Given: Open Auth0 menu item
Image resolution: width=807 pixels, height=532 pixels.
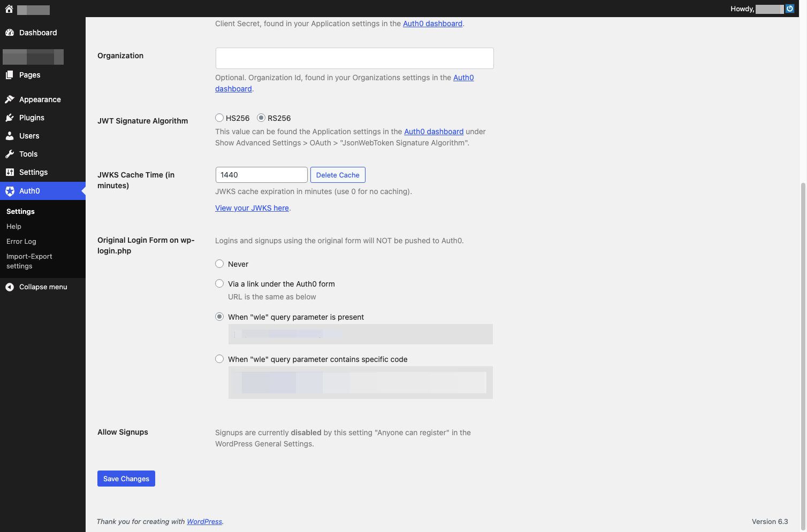Looking at the screenshot, I should (43, 191).
